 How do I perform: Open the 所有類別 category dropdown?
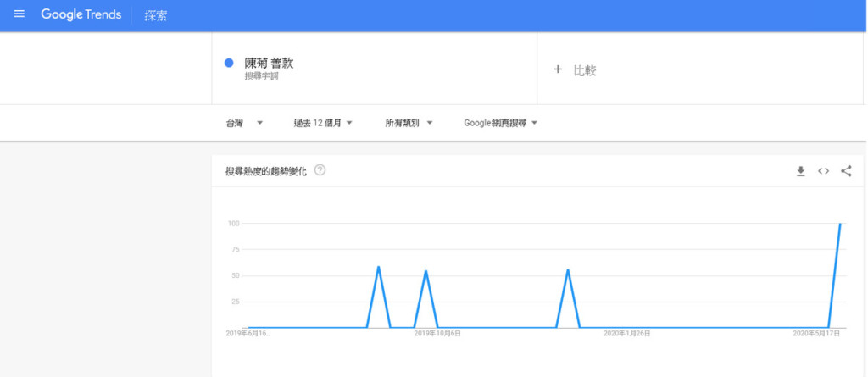[409, 123]
